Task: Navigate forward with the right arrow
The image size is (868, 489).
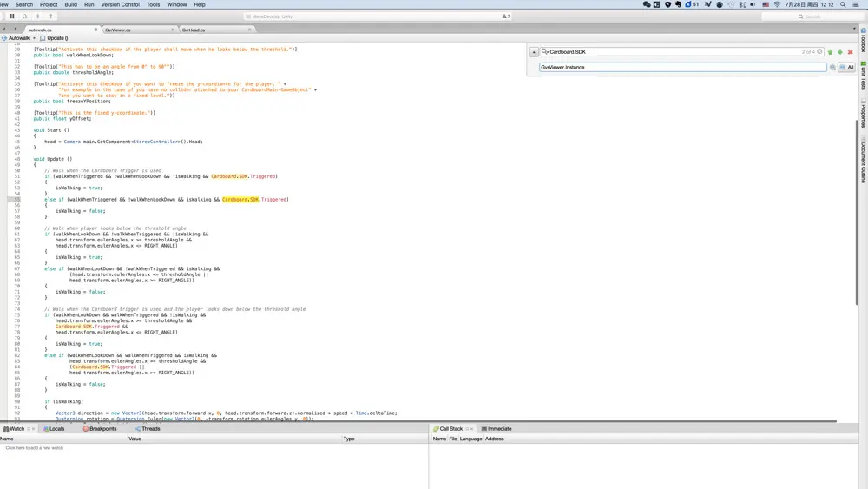Action: [15, 30]
